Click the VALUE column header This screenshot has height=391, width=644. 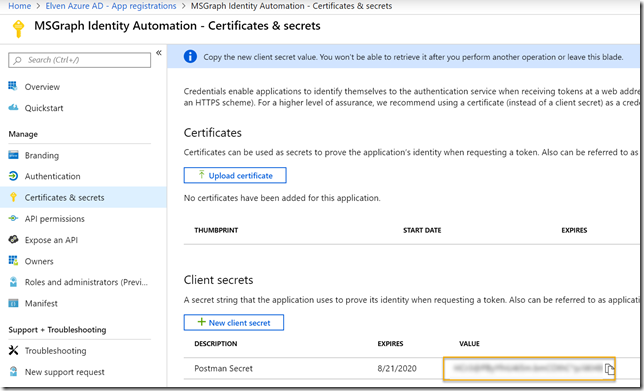coord(469,343)
